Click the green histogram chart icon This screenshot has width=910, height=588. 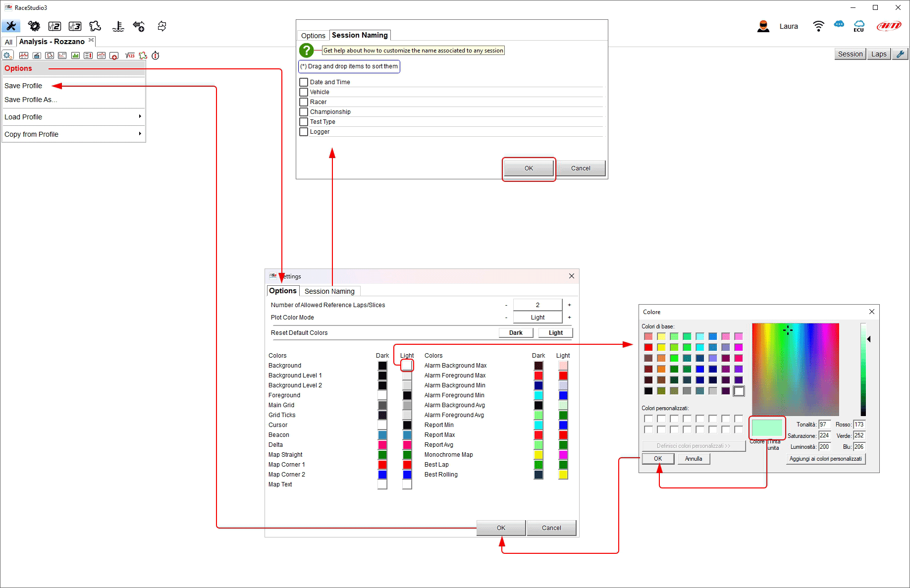(x=75, y=55)
